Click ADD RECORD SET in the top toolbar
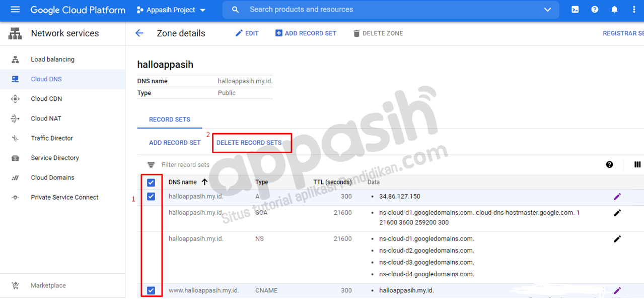Screen dimensions: 644x304 pos(306,33)
